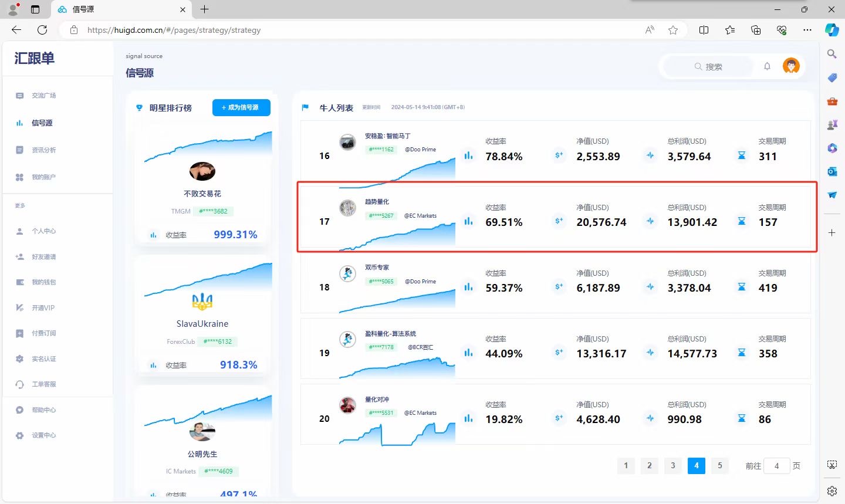
Task: Go to page 3 of the list
Action: (x=673, y=466)
